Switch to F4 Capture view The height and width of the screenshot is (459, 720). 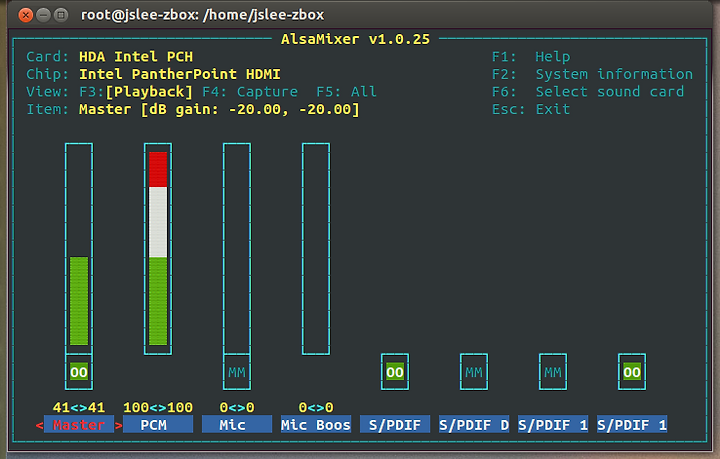coord(250,92)
